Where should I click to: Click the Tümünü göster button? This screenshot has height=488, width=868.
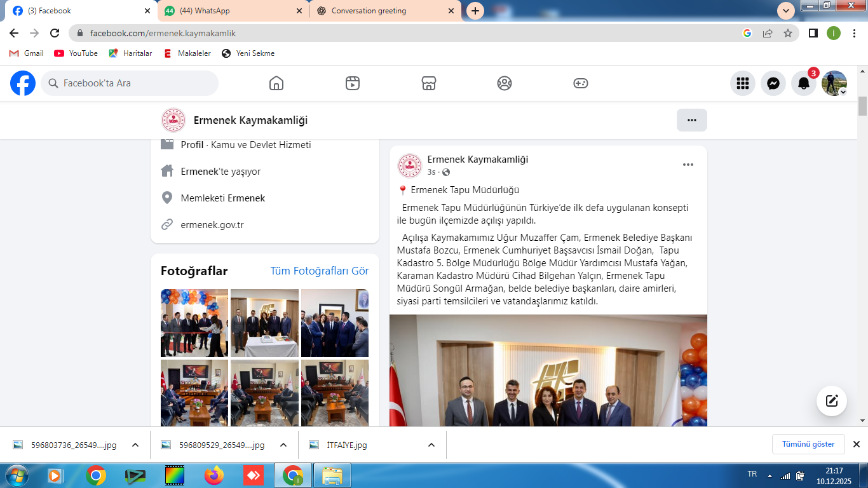click(808, 444)
